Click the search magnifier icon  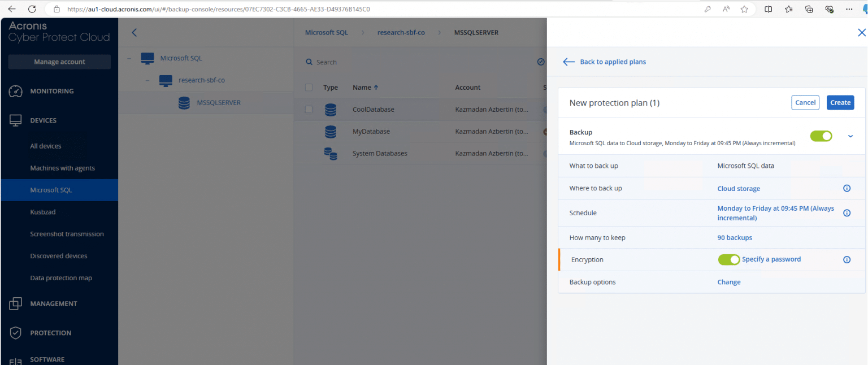(x=309, y=62)
